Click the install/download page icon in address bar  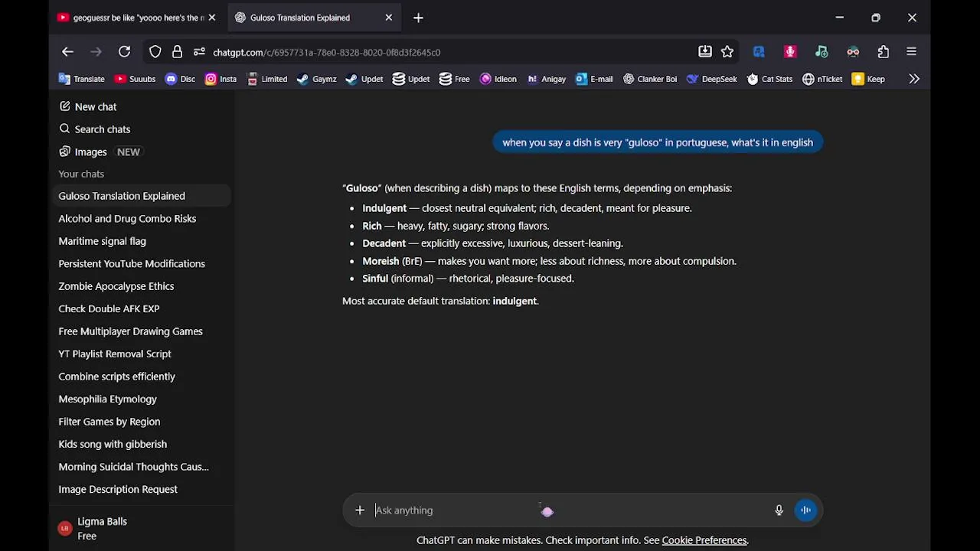705,52
